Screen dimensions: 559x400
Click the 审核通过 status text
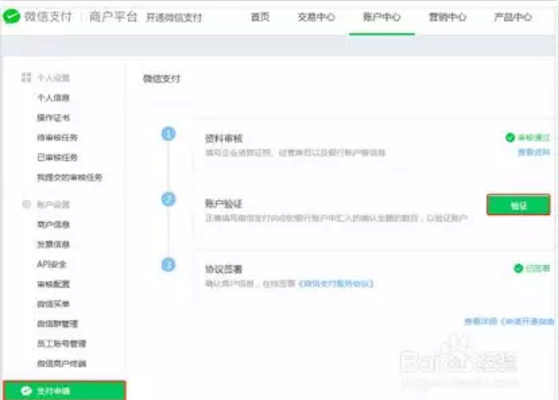point(534,137)
